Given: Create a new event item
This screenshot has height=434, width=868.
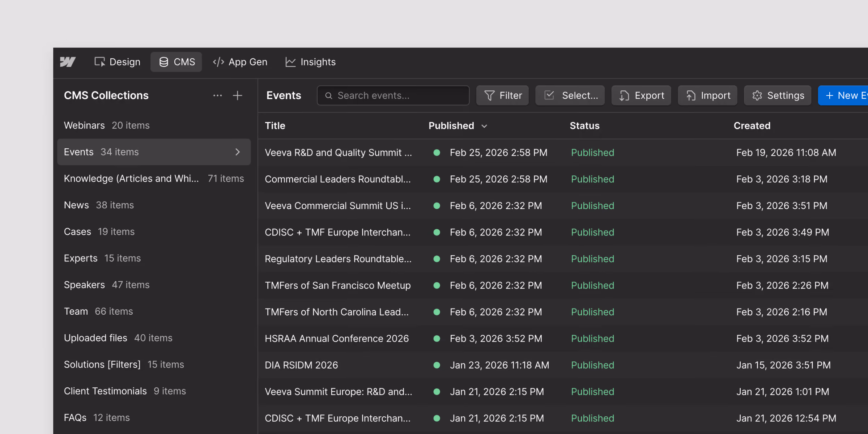Looking at the screenshot, I should 843,95.
